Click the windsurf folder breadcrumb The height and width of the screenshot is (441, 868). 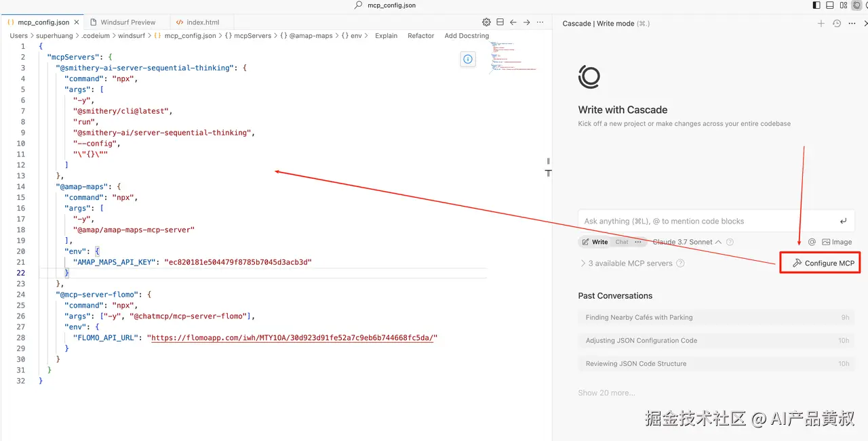click(132, 36)
